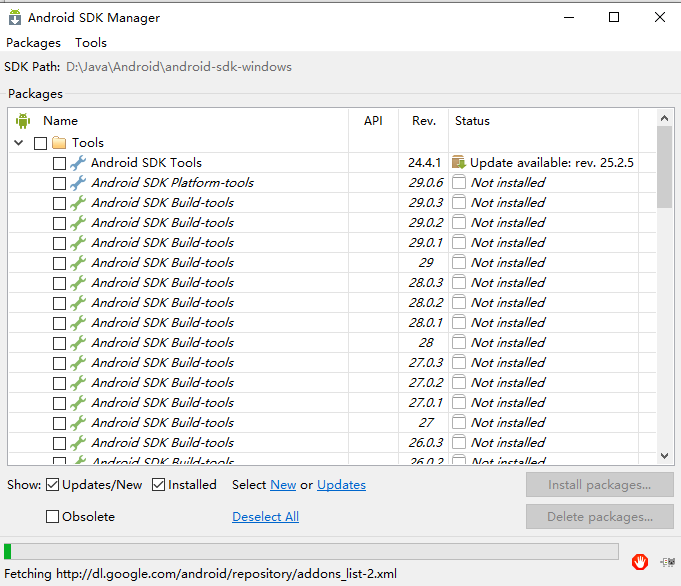Click the Deselect All link
Image resolution: width=681 pixels, height=586 pixels.
265,516
